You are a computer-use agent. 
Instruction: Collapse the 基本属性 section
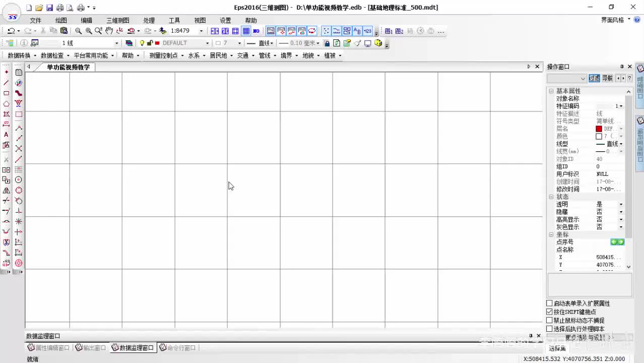(x=551, y=91)
